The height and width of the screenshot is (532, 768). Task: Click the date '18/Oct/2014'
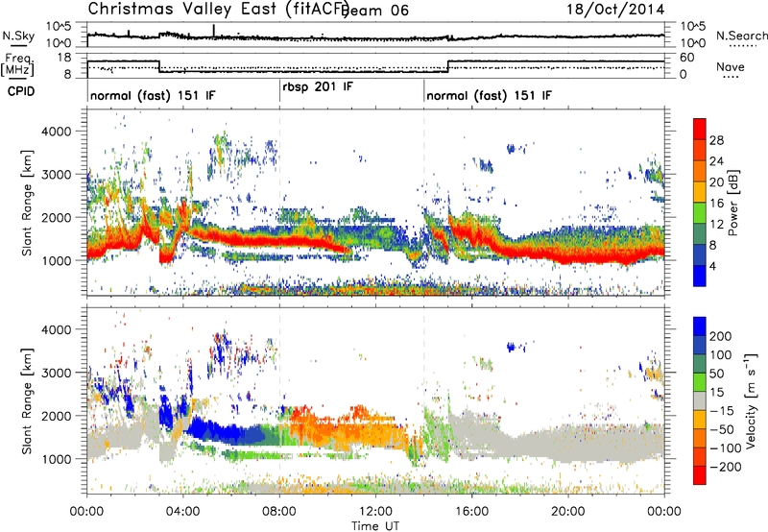(x=615, y=10)
